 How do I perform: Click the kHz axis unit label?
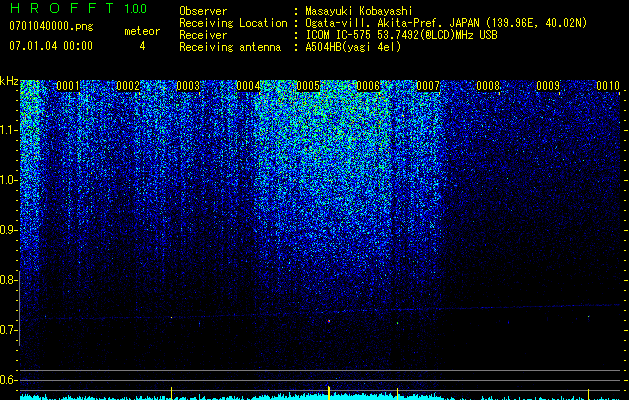9,81
